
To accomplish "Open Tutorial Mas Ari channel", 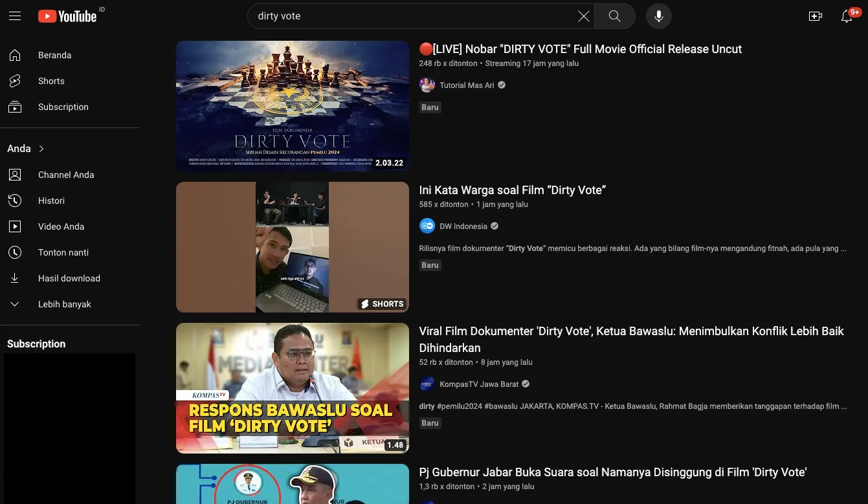I will pyautogui.click(x=466, y=85).
